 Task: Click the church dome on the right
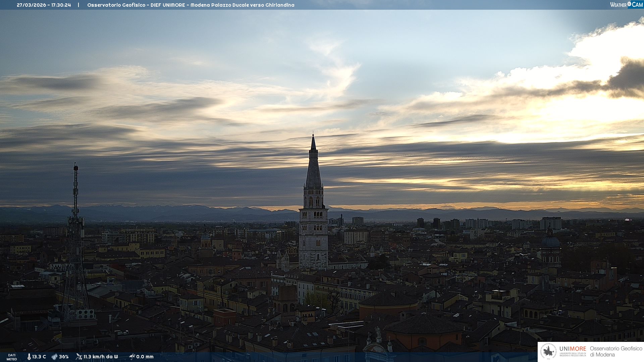(550, 241)
